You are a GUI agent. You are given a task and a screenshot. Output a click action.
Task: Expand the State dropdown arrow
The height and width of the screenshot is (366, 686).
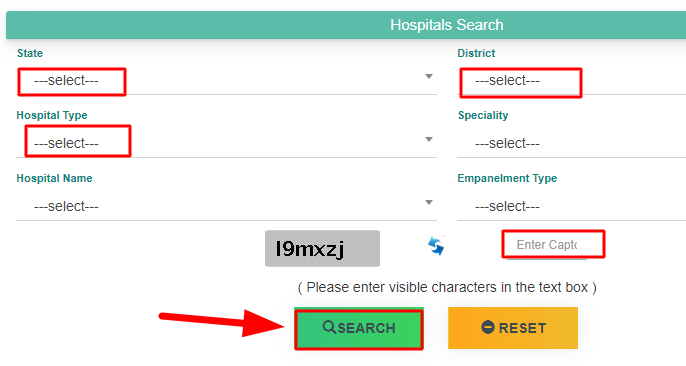point(429,77)
